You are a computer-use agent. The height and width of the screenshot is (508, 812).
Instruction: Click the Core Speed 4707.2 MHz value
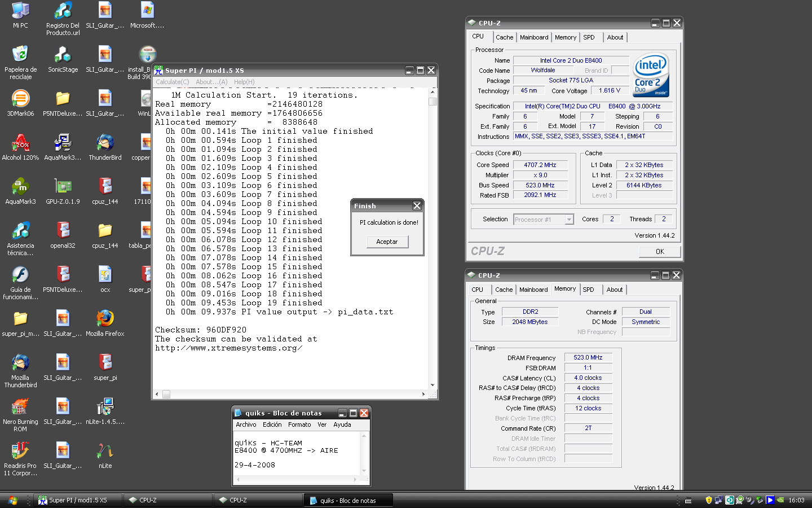pos(540,165)
